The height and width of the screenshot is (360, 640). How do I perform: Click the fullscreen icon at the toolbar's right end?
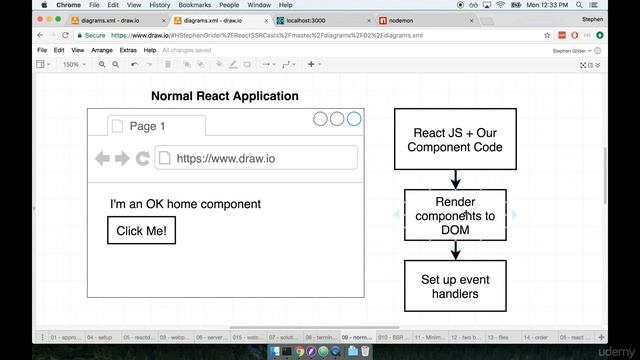click(x=583, y=65)
